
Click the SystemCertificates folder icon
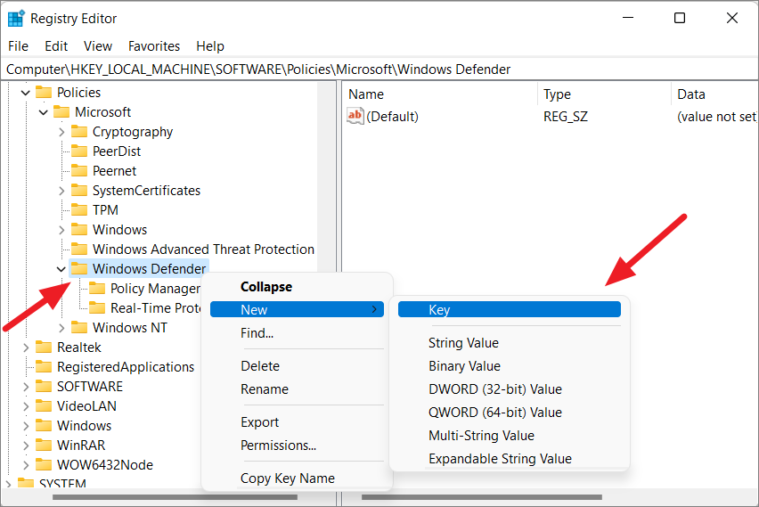click(x=79, y=190)
